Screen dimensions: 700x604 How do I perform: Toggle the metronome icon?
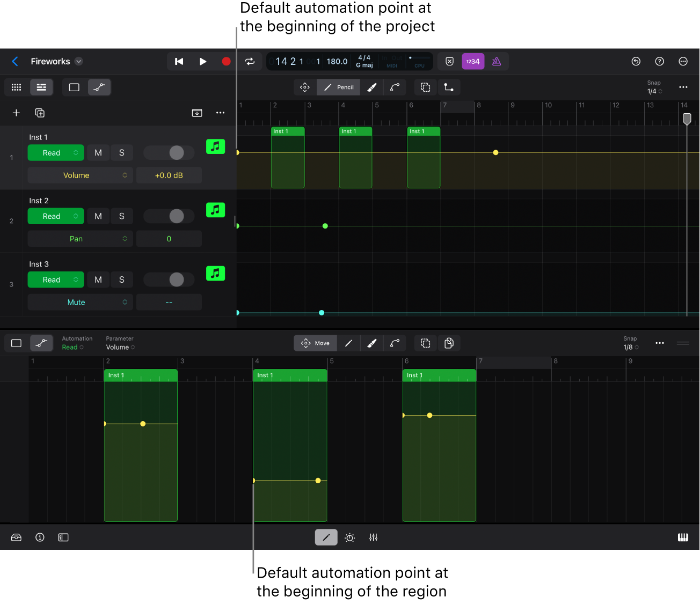[497, 62]
